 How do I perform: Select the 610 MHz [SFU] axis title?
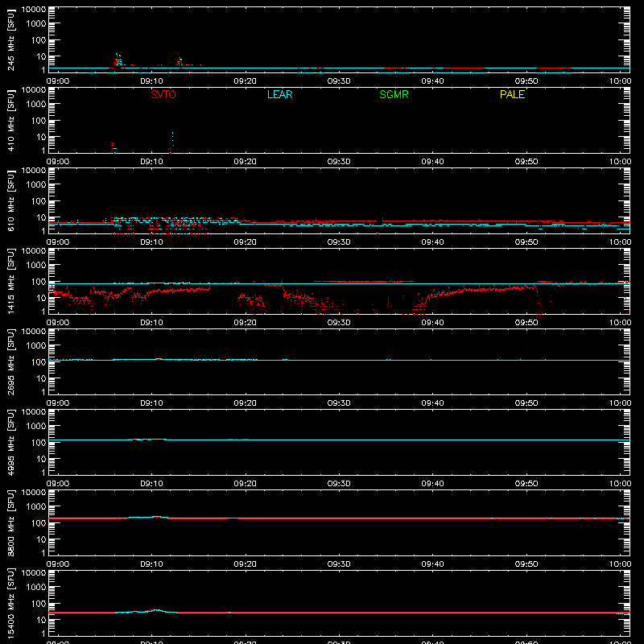coord(10,201)
